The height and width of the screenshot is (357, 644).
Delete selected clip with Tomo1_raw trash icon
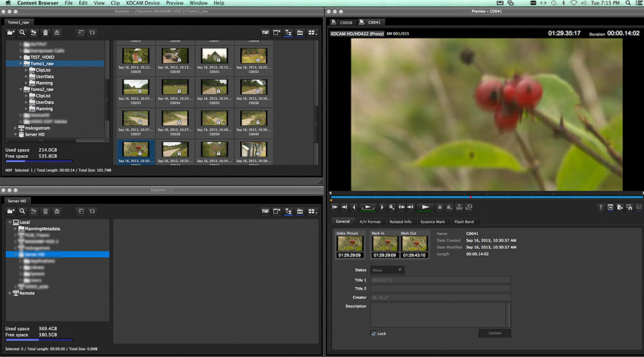[46, 32]
